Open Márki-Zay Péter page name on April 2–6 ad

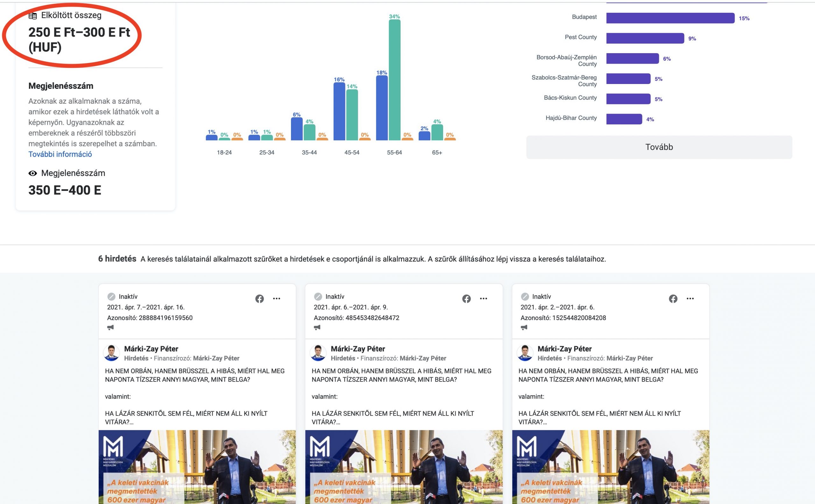tap(564, 349)
